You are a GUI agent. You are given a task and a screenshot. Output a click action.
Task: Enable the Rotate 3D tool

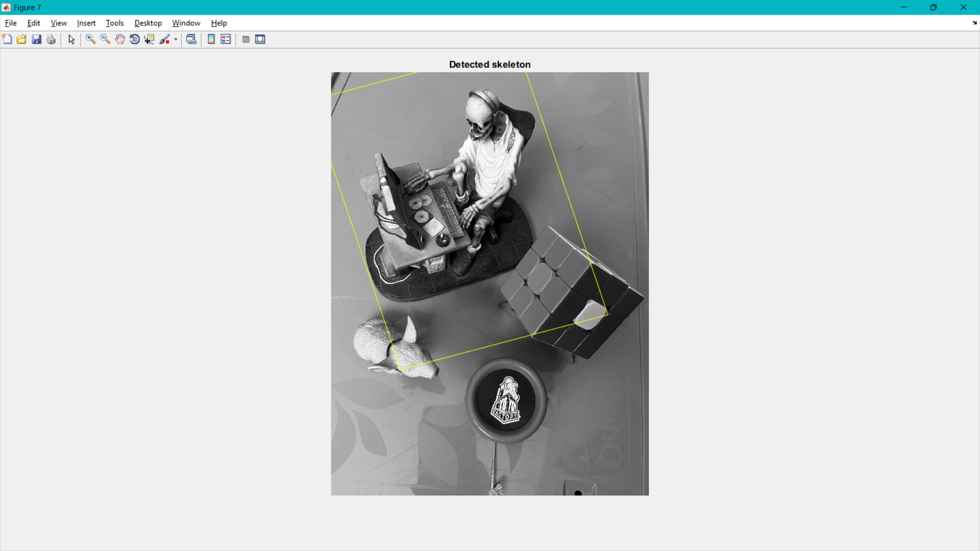[x=135, y=39]
